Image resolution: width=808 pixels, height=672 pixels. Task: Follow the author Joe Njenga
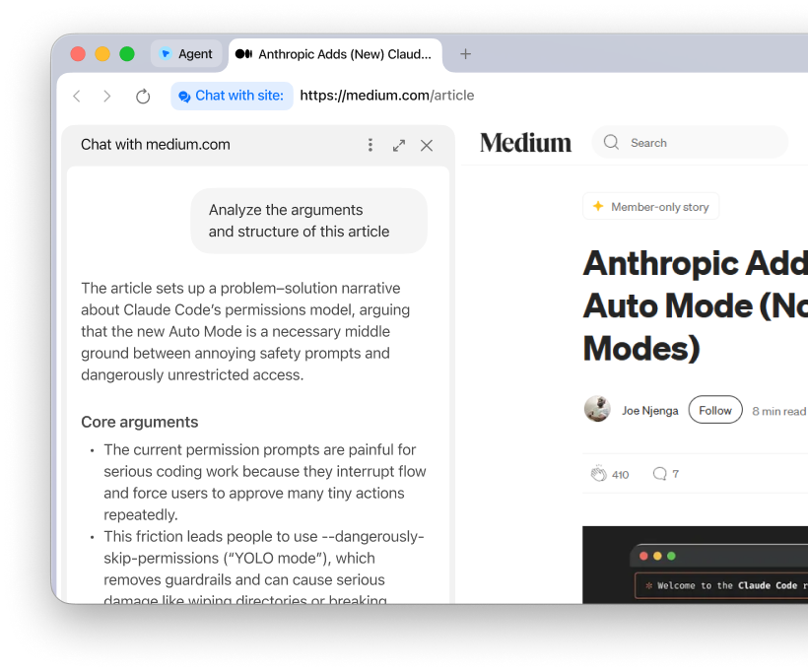[715, 410]
